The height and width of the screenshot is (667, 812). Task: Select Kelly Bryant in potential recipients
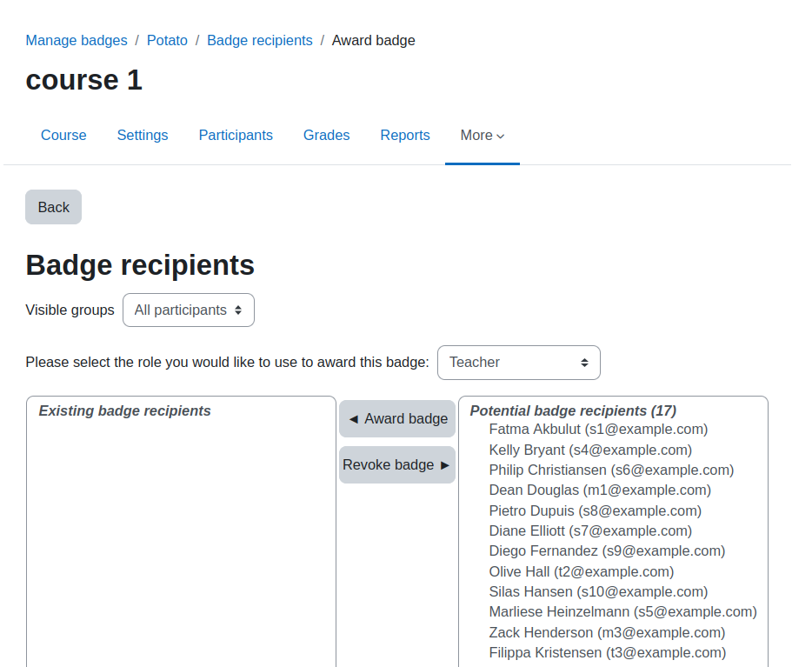pyautogui.click(x=590, y=450)
